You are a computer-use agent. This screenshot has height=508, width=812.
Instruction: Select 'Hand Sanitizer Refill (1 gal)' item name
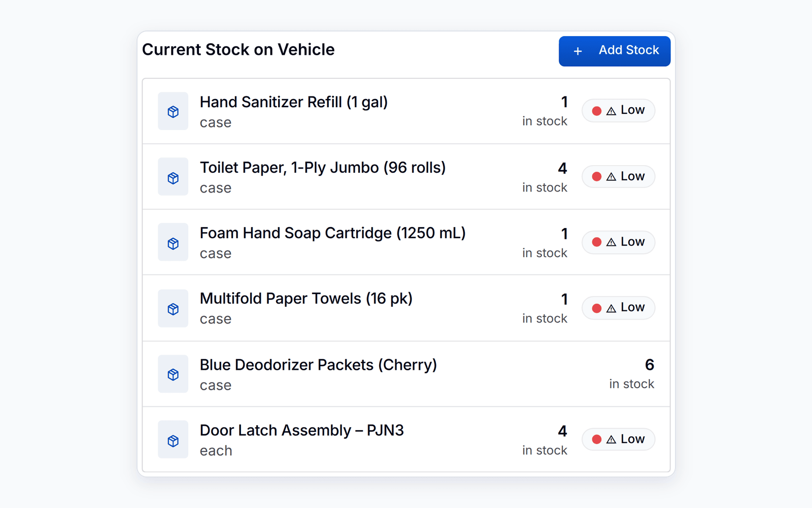click(294, 102)
